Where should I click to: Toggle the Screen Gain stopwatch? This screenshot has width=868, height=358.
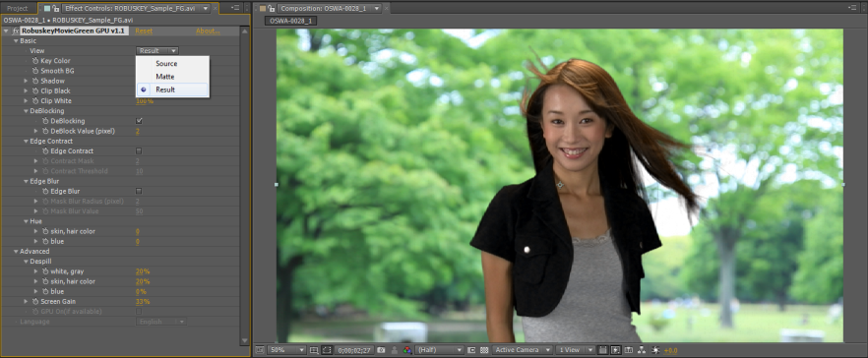(x=34, y=302)
